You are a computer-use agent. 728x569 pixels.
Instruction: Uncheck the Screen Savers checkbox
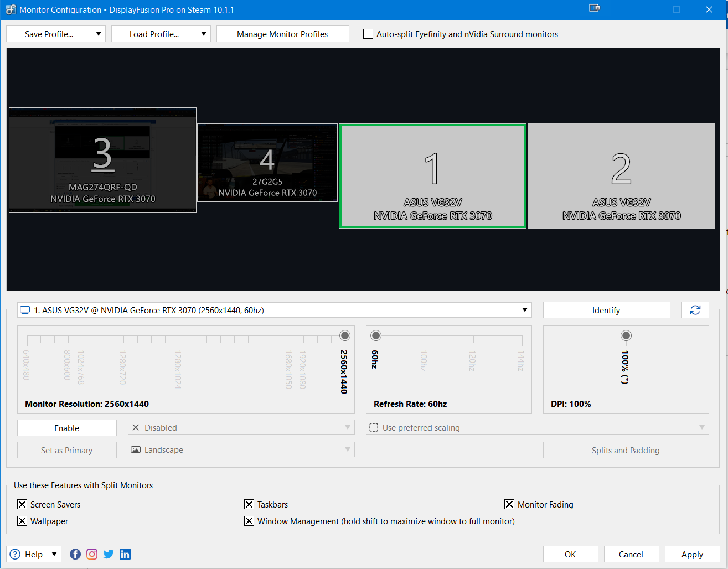click(x=22, y=504)
